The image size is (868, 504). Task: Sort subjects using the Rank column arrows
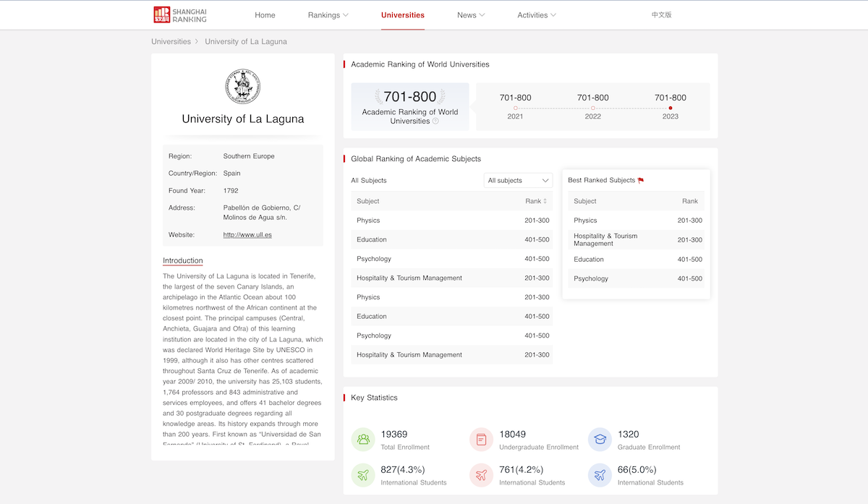click(545, 201)
